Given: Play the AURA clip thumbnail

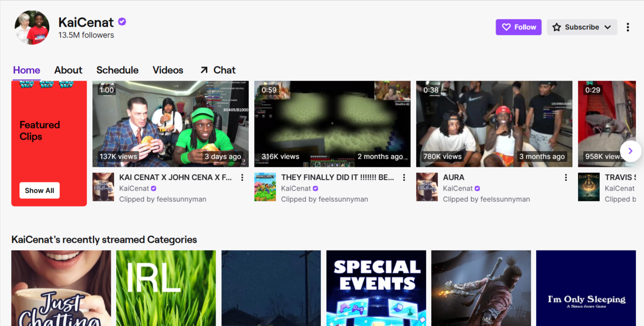Looking at the screenshot, I should click(x=494, y=124).
